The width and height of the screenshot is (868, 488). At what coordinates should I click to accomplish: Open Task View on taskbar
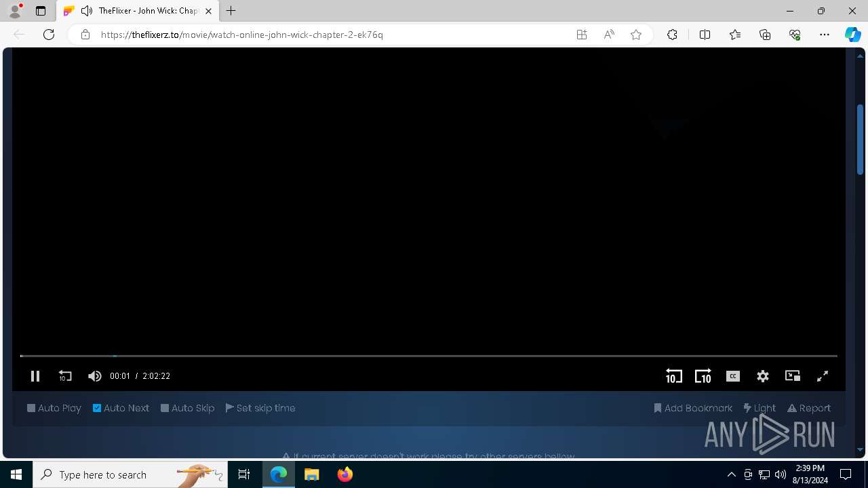pyautogui.click(x=244, y=474)
